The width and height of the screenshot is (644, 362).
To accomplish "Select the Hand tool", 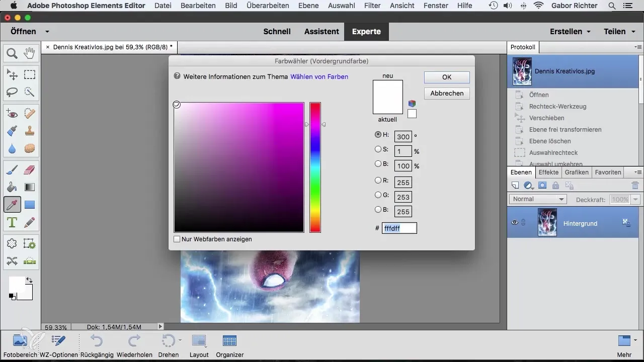I will (30, 53).
